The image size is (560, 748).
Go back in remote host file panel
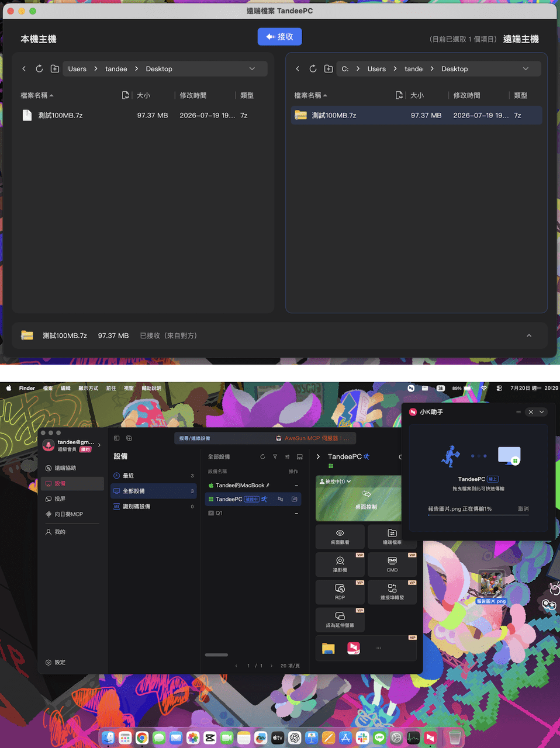click(x=298, y=69)
